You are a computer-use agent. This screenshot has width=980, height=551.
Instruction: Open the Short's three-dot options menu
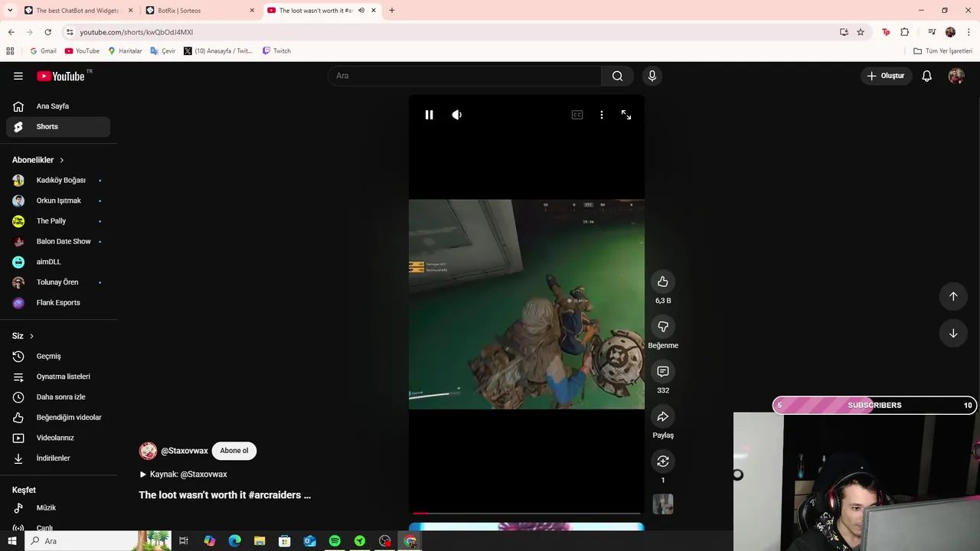coord(602,115)
